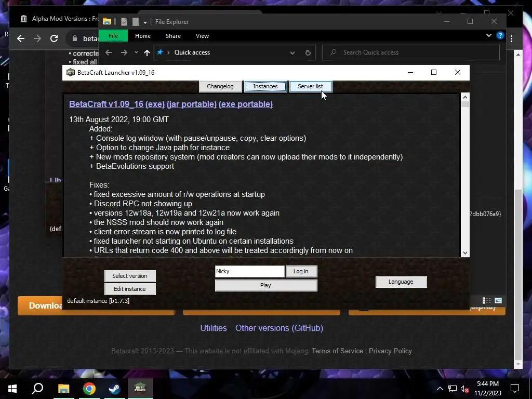532x399 pixels.
Task: Click the Search Quick access field
Action: click(x=410, y=52)
